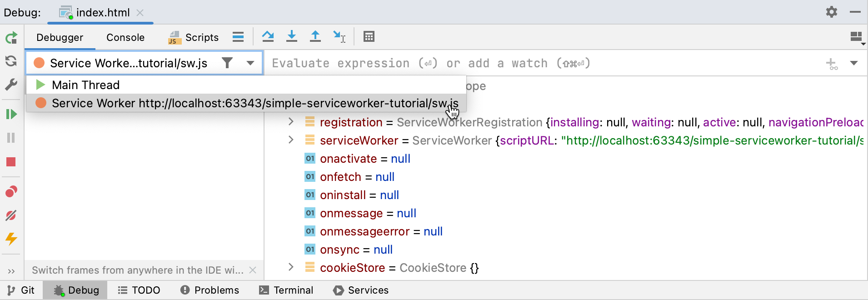
Task: Open the thread selector dropdown arrow
Action: point(250,63)
